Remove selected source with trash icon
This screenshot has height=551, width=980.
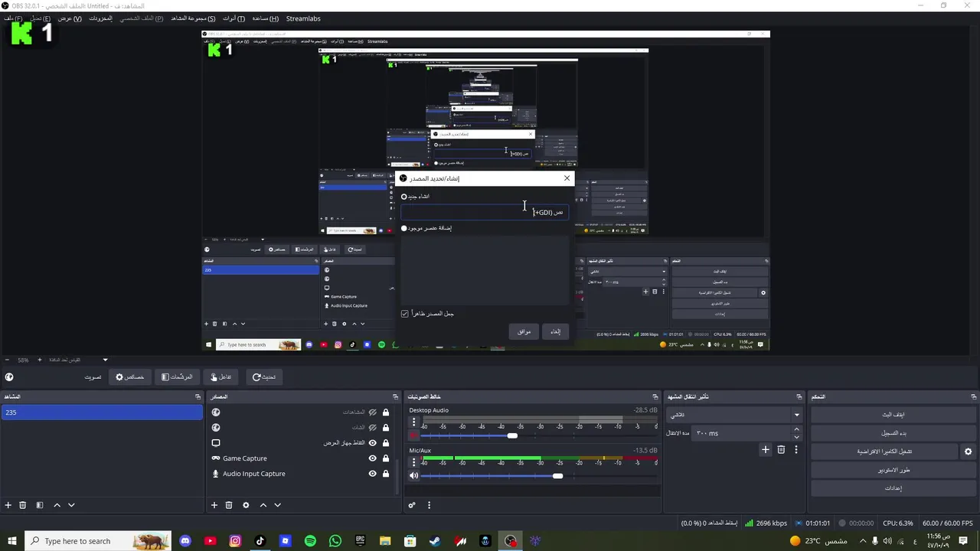[x=229, y=505]
